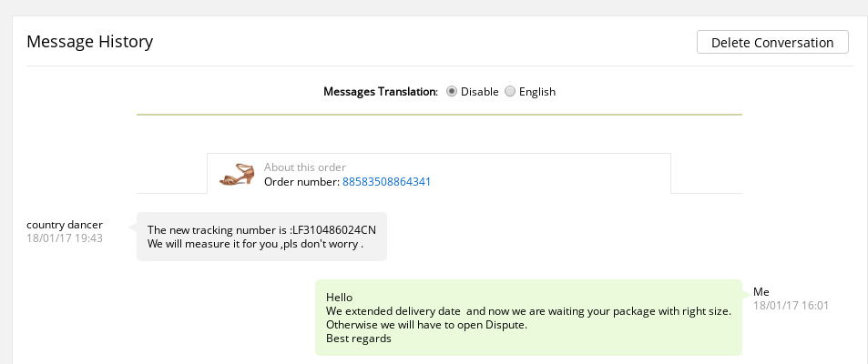
Task: Click the Messages Translation label
Action: 381,92
